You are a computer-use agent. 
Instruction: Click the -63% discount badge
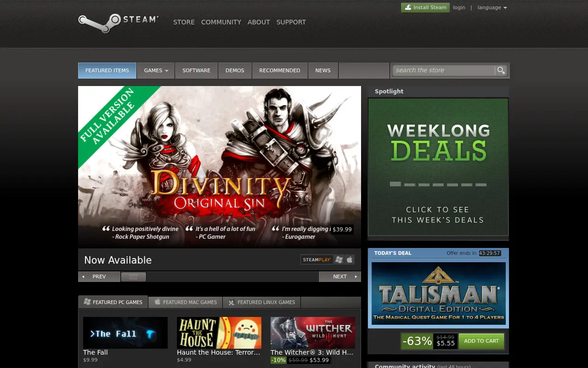coord(417,341)
